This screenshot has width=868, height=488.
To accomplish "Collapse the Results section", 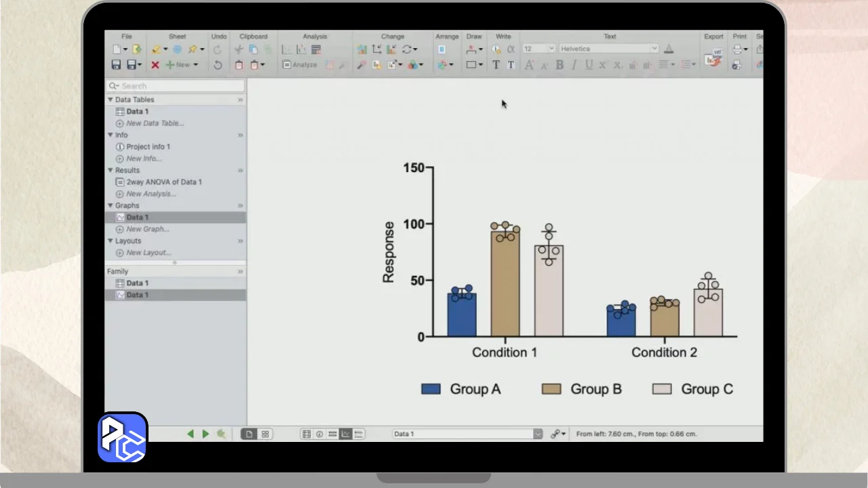I will (111, 170).
